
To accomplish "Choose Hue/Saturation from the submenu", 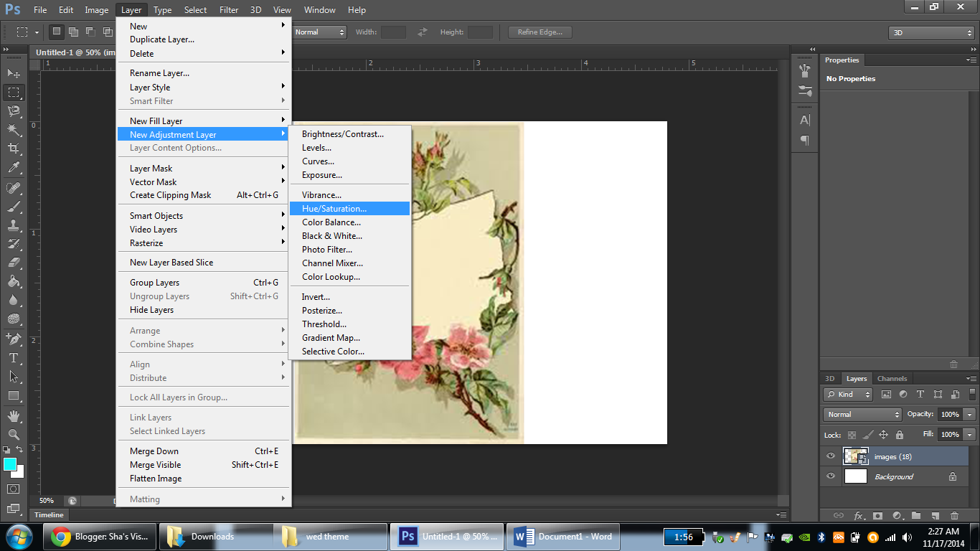I will [x=349, y=209].
